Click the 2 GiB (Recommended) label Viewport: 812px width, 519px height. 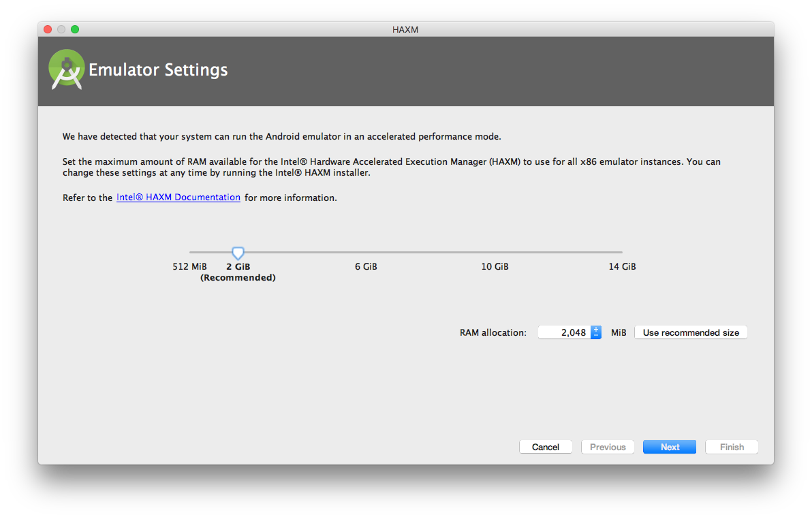tap(238, 272)
